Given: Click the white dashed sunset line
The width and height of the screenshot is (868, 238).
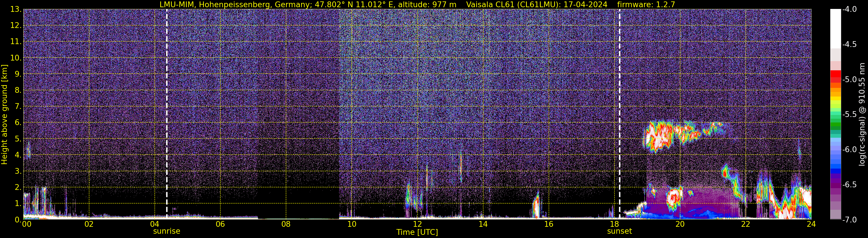Looking at the screenshot, I should (619, 114).
